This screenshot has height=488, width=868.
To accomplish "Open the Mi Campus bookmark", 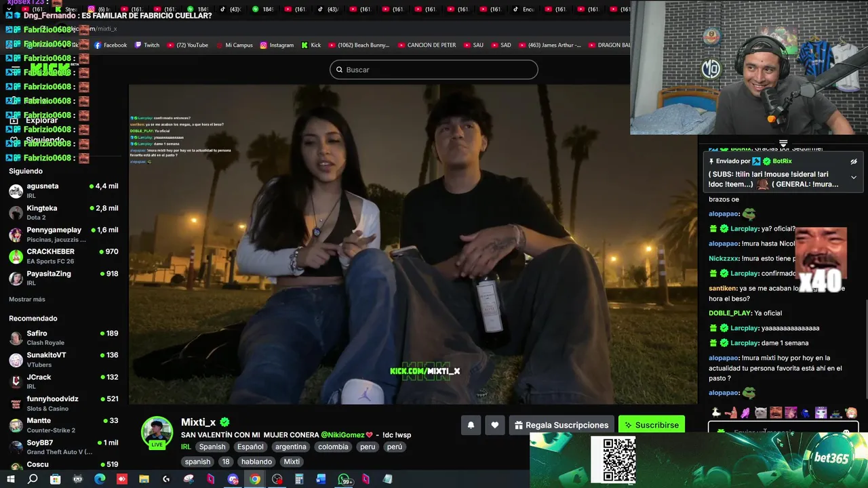I will pyautogui.click(x=234, y=45).
